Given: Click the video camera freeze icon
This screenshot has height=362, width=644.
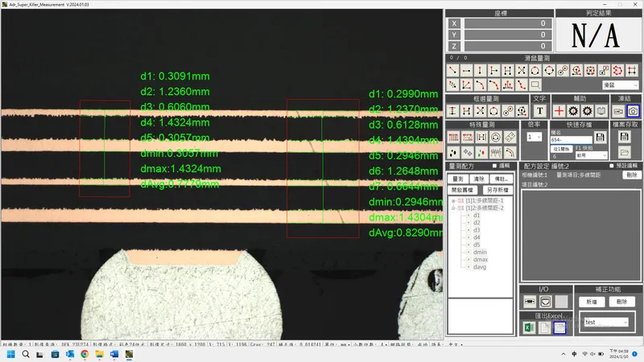Looking at the screenshot, I should [x=617, y=110].
